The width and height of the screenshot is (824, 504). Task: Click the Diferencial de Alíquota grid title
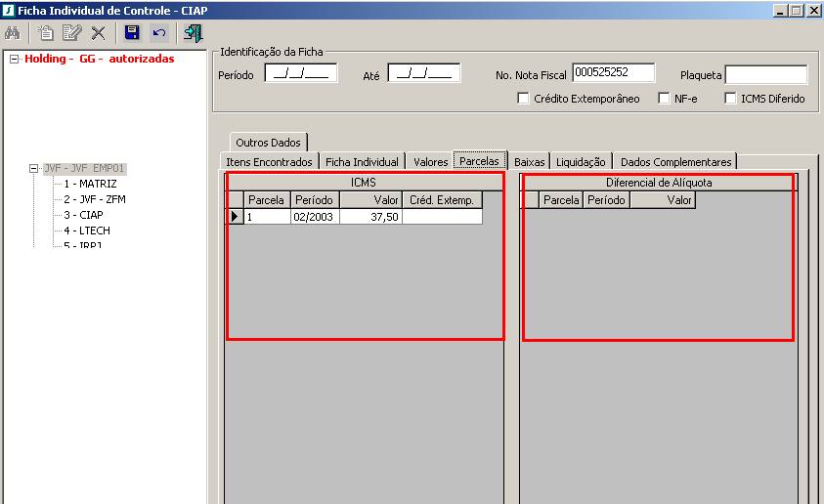point(659,183)
